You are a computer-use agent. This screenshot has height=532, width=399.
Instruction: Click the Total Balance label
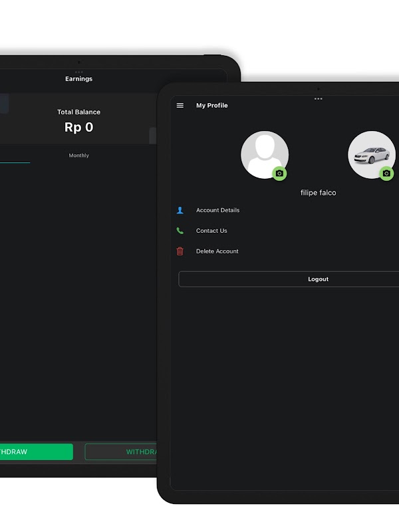click(78, 112)
